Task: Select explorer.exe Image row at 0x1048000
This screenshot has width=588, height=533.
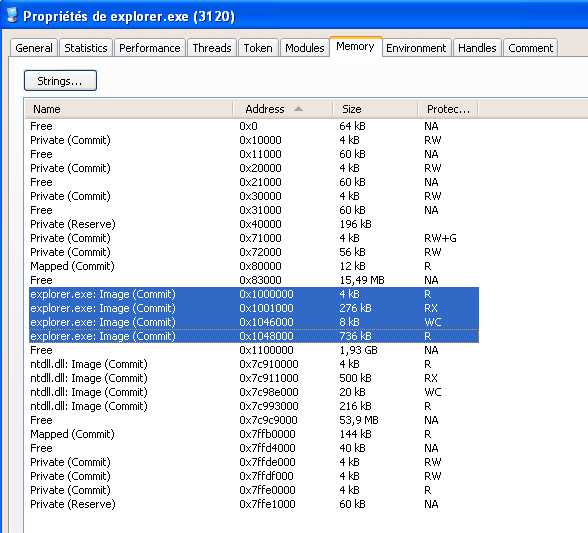Action: coord(254,336)
